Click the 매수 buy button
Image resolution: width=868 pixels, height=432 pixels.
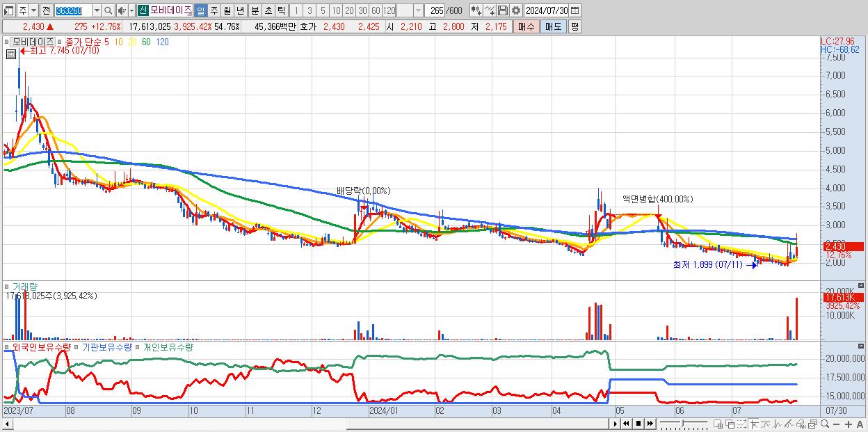(526, 26)
